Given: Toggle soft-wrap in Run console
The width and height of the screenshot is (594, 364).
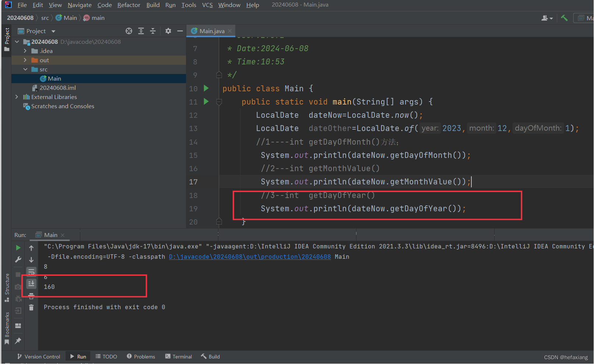Looking at the screenshot, I should tap(31, 272).
